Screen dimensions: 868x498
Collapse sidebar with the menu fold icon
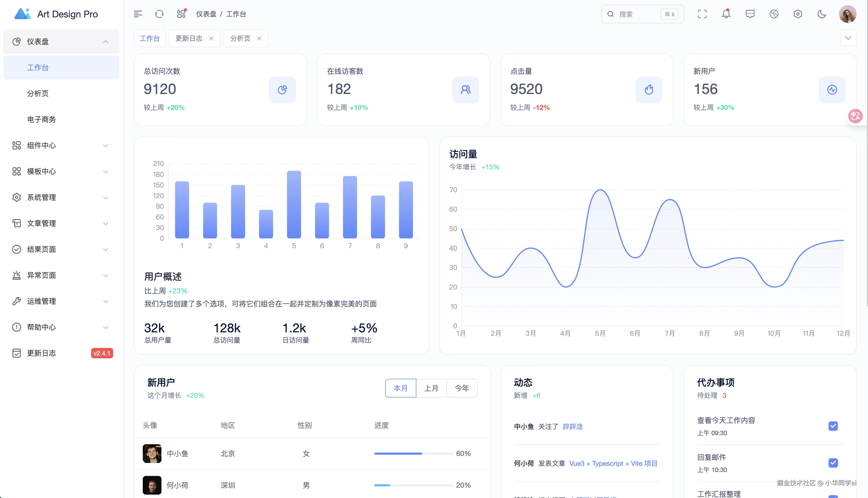(x=138, y=14)
